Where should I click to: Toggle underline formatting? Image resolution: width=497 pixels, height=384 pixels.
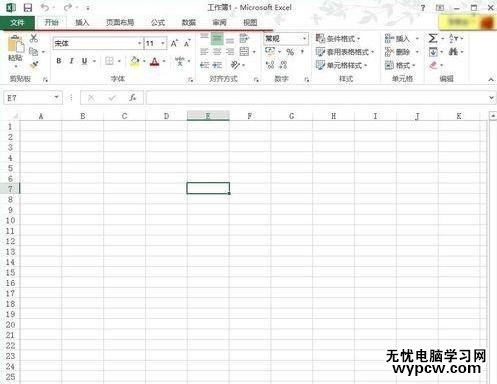pos(84,61)
